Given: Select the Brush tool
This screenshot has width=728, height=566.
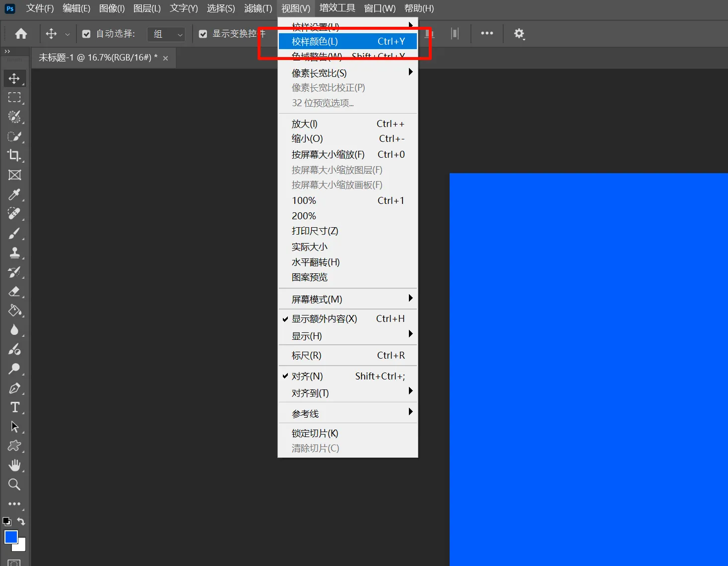Looking at the screenshot, I should point(14,233).
